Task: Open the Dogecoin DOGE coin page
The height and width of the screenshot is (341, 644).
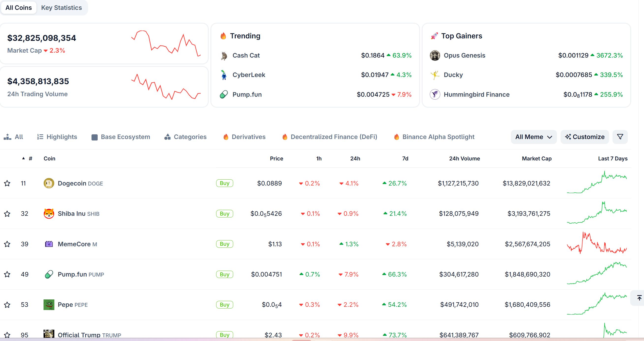Action: pyautogui.click(x=80, y=183)
